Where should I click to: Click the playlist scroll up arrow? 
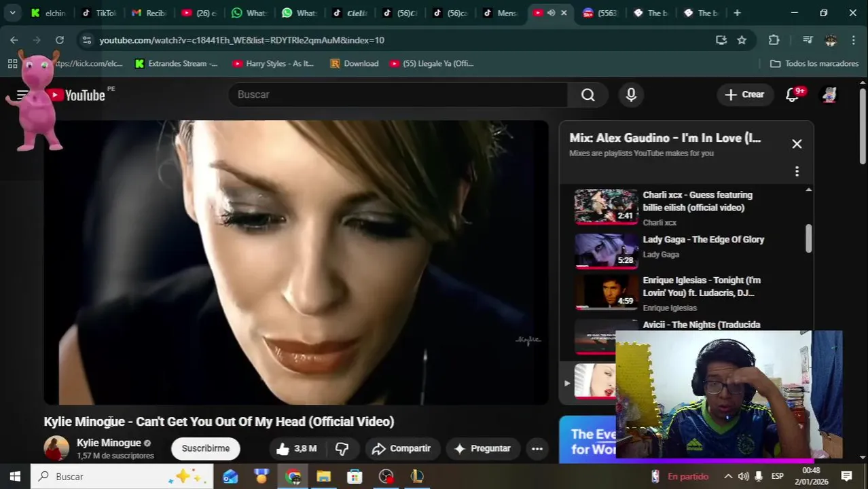[x=808, y=189]
